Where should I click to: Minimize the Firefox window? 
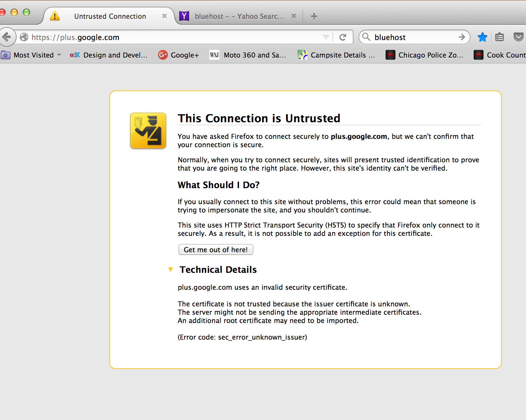(14, 12)
